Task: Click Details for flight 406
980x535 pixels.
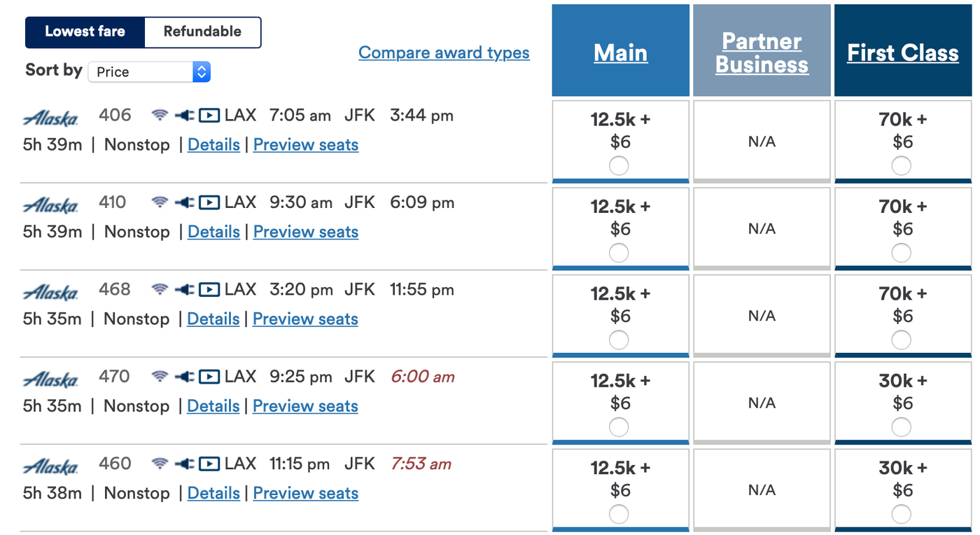Action: coord(213,144)
